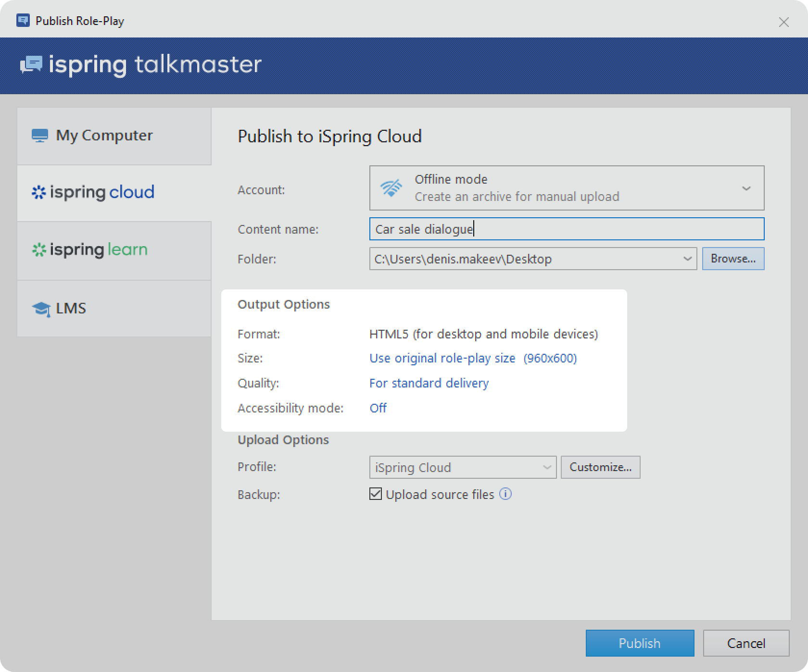The image size is (808, 672).
Task: Click the graduation cap LMS icon
Action: pyautogui.click(x=41, y=309)
